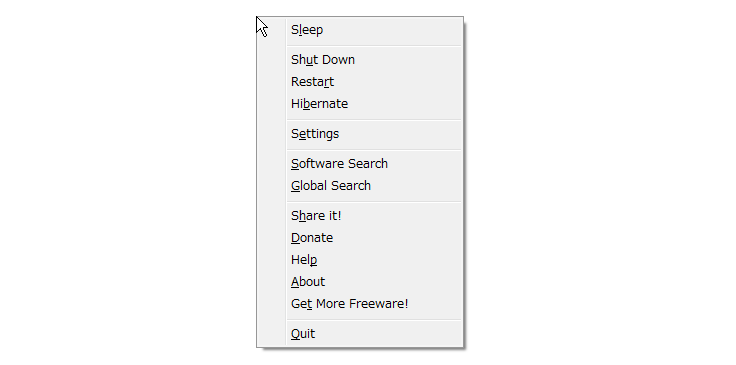Power off using the Shut Down item
This screenshot has width=736, height=365.
coord(360,60)
